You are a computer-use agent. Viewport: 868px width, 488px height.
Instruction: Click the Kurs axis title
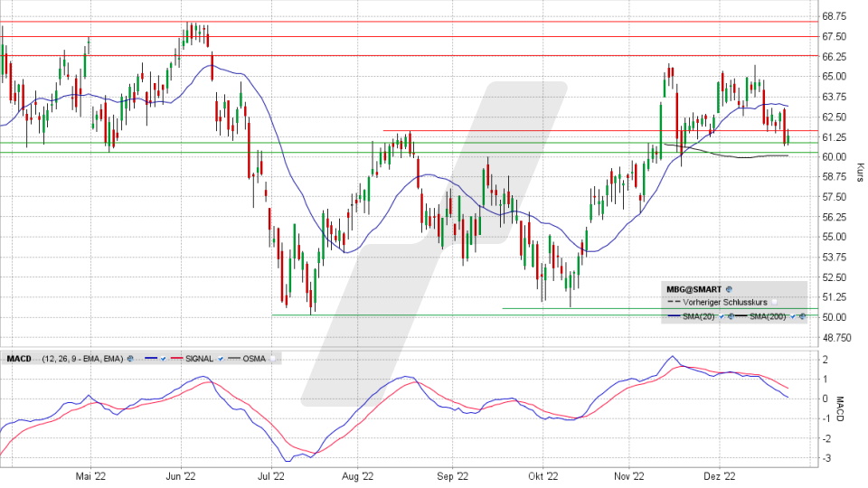click(x=860, y=172)
